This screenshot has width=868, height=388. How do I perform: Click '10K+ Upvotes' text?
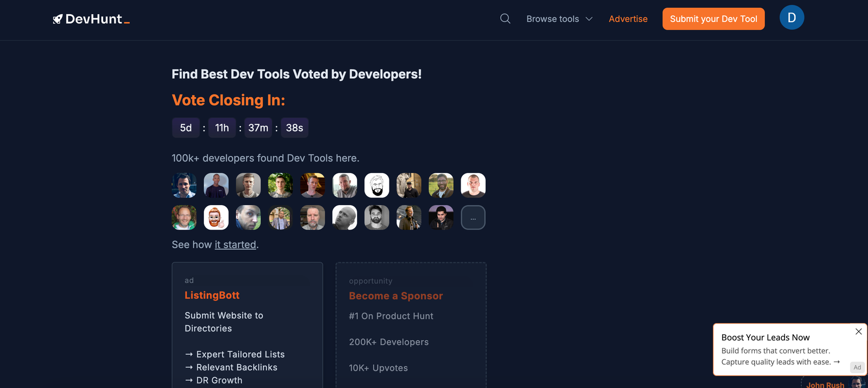click(379, 368)
